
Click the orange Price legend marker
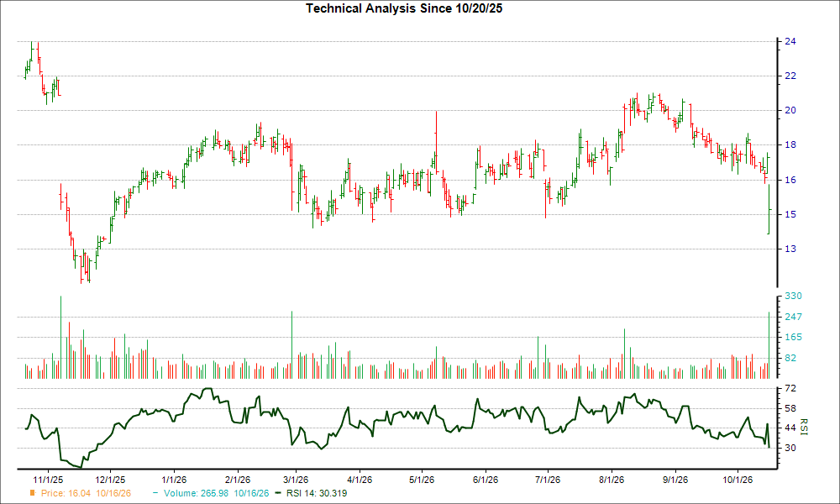pos(33,493)
